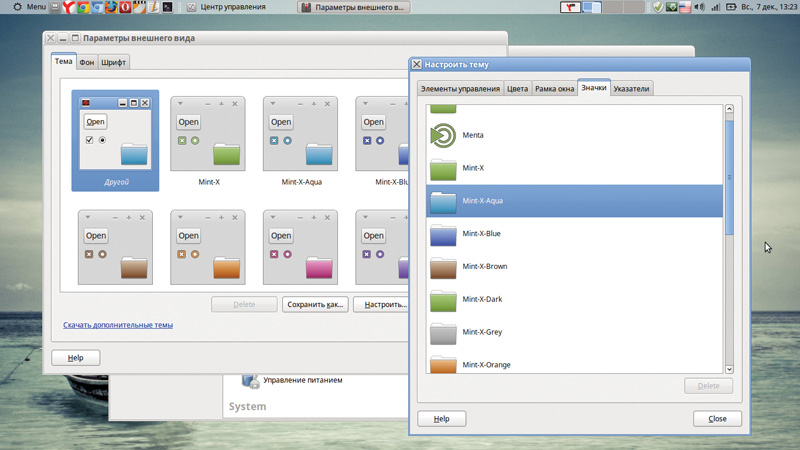Pick the Mint-X-Brown icon theme
Image resolution: width=800 pixels, height=450 pixels.
[x=484, y=267]
